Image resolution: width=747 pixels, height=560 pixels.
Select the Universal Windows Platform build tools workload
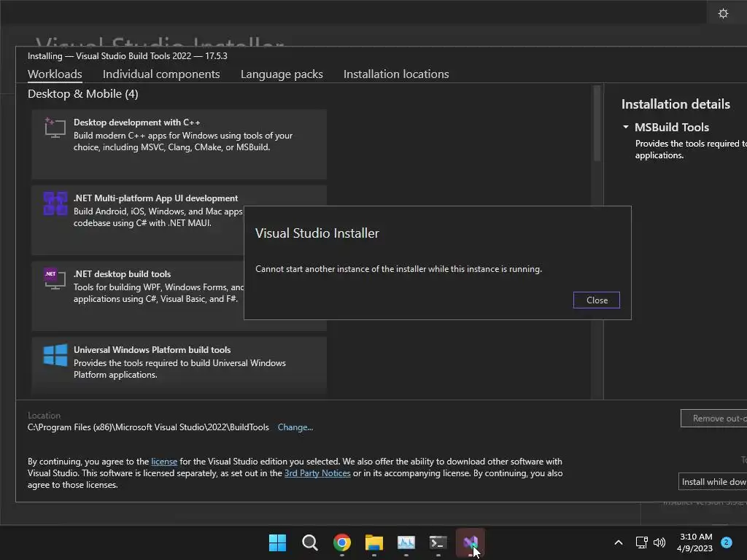point(179,366)
